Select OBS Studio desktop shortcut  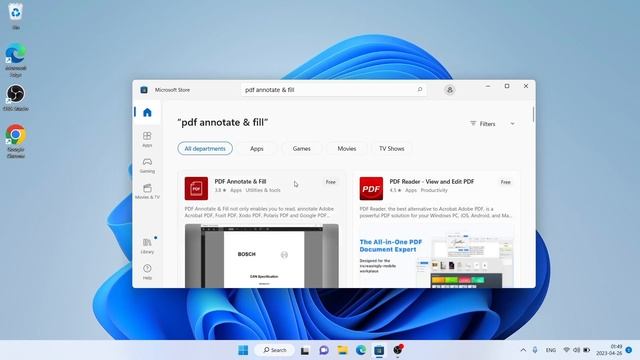pyautogui.click(x=16, y=98)
